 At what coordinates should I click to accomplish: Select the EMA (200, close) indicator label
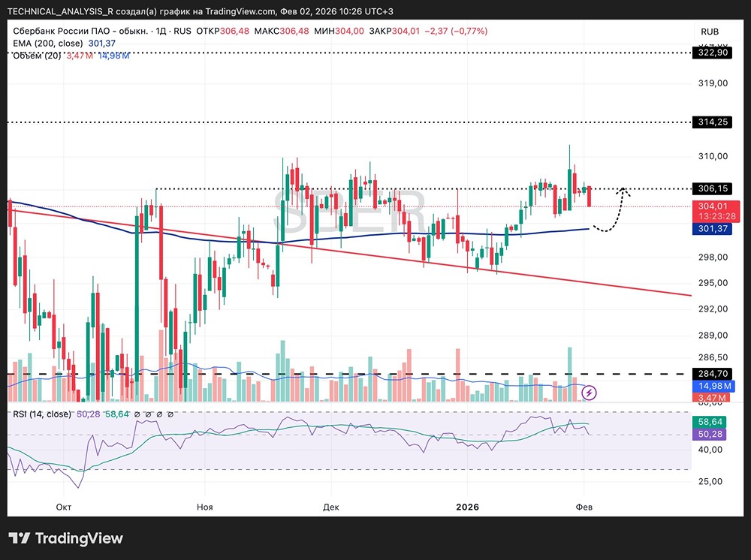coord(48,43)
